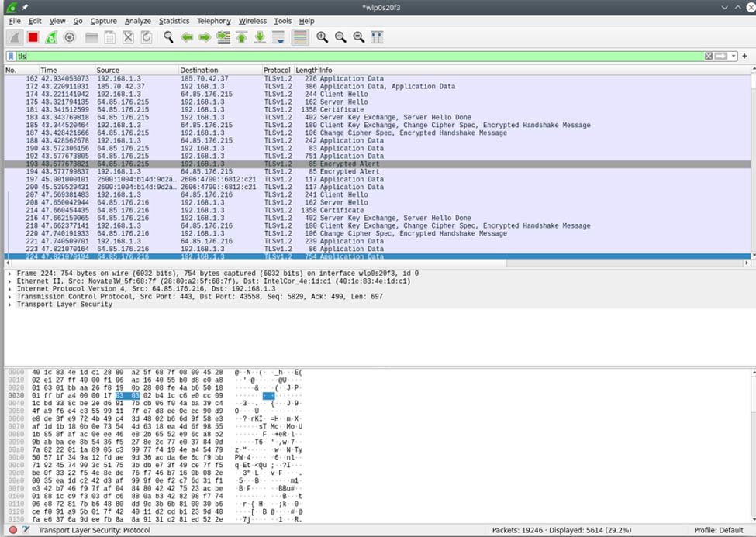Screen dimensions: 756x537
Task: Toggle auto-scroll in live capture
Action: (279, 36)
